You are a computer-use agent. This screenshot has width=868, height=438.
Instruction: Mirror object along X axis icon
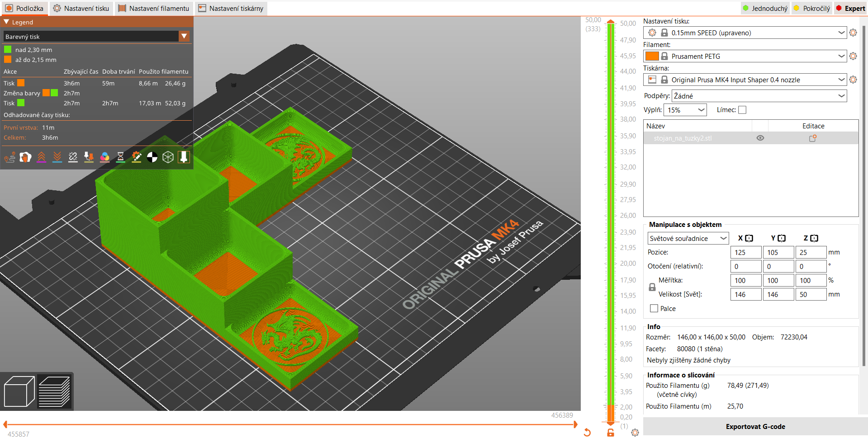pyautogui.click(x=749, y=238)
